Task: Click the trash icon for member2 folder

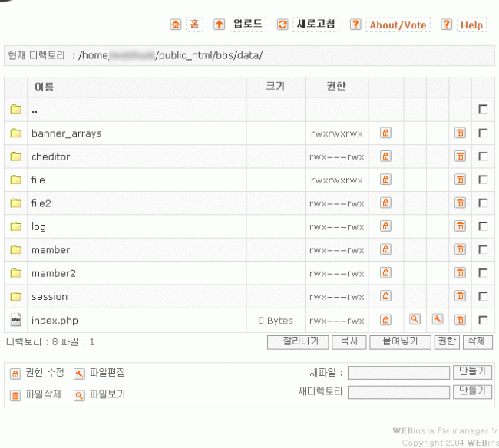Action: (460, 273)
